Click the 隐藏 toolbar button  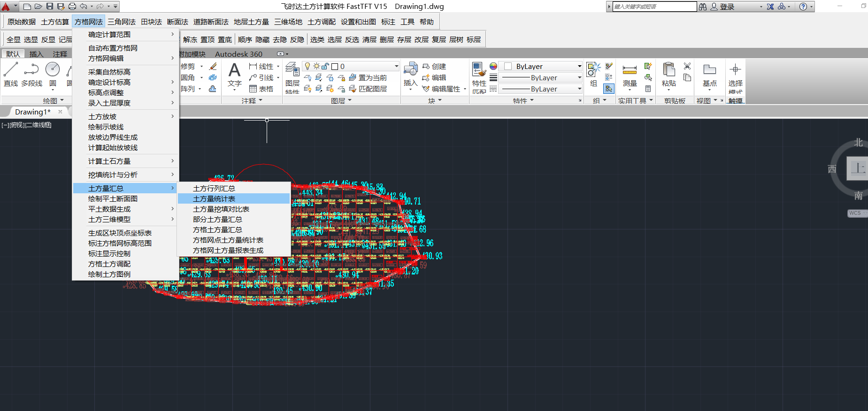coord(262,40)
